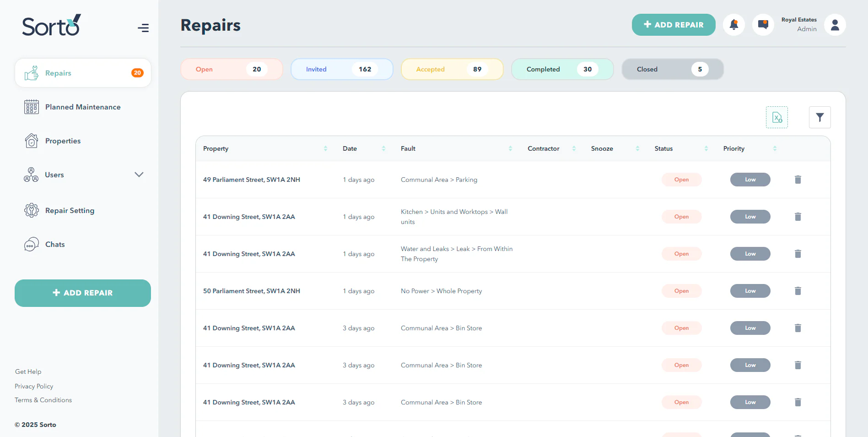This screenshot has width=868, height=437.
Task: Filter by Completed status tab
Action: (x=562, y=69)
